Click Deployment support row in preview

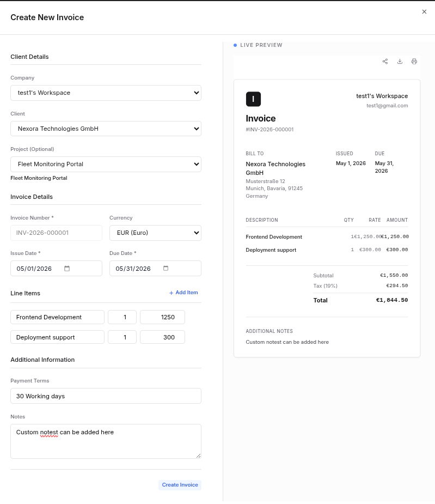pos(327,250)
